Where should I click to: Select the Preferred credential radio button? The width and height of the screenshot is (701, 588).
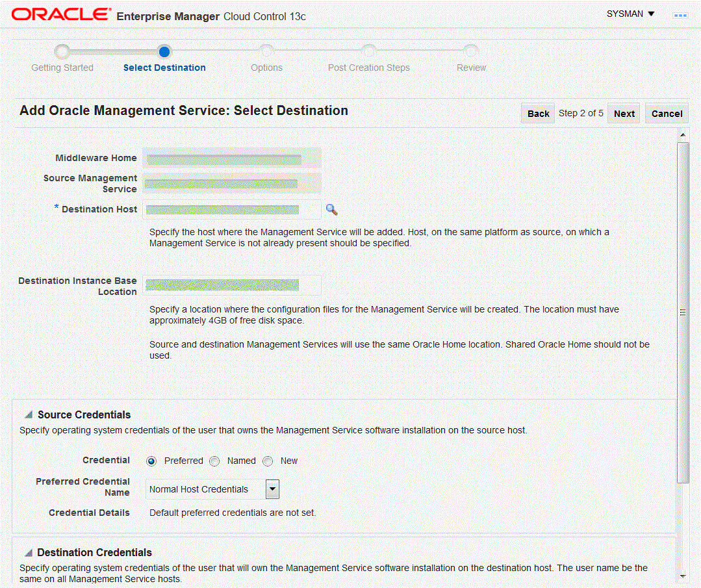coord(151,461)
